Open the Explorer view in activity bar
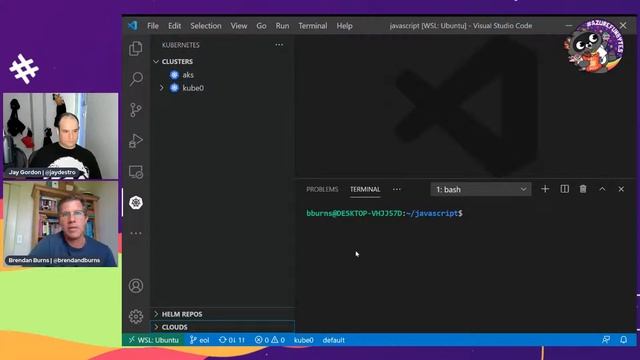640x360 pixels. [136, 48]
